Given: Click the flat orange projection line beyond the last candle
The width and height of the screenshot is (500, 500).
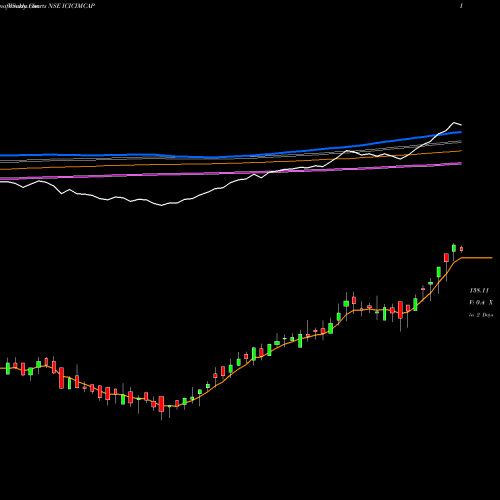Looking at the screenshot, I should click(x=477, y=258).
